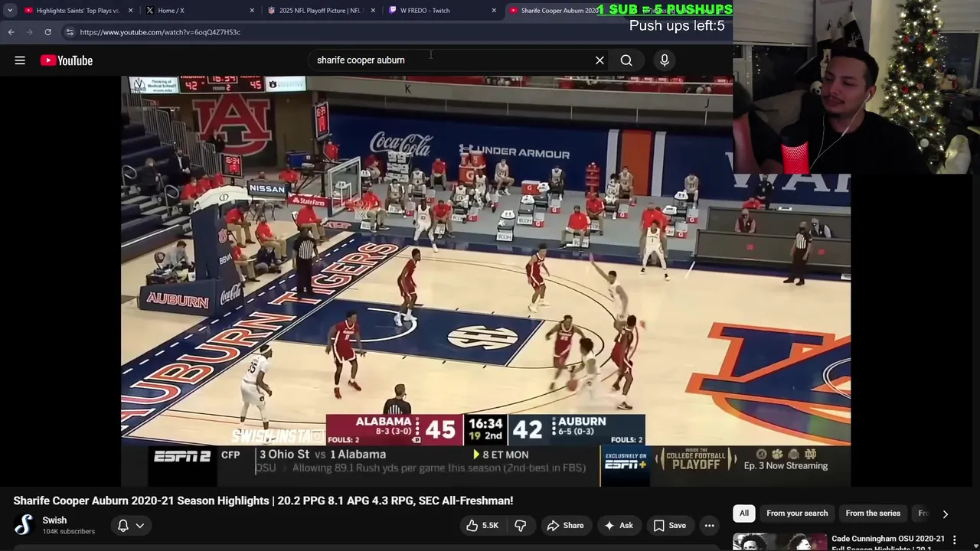Screen dimensions: 980x551
Task: Select the 'All' filter chip
Action: click(744, 514)
